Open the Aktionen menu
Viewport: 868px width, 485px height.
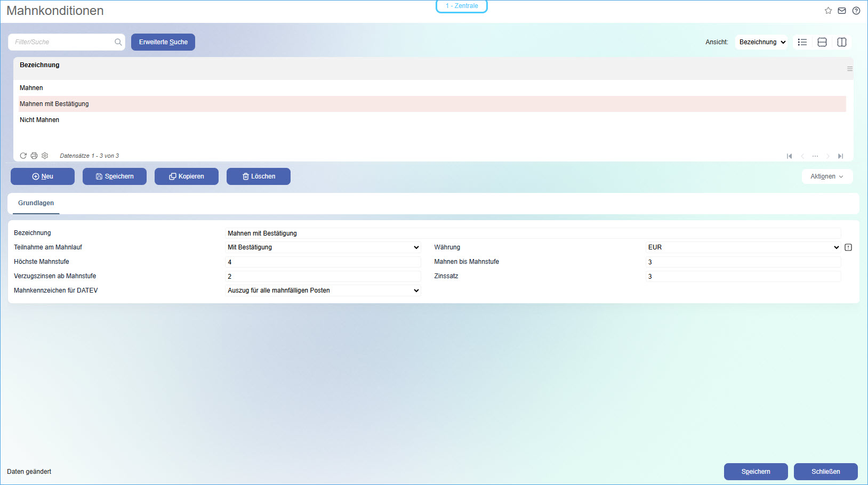coord(827,176)
